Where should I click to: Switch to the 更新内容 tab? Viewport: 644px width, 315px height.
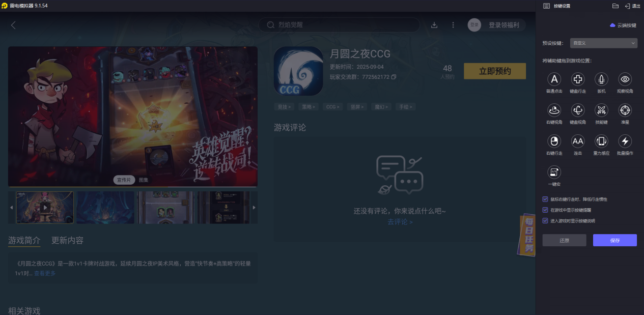tap(67, 240)
